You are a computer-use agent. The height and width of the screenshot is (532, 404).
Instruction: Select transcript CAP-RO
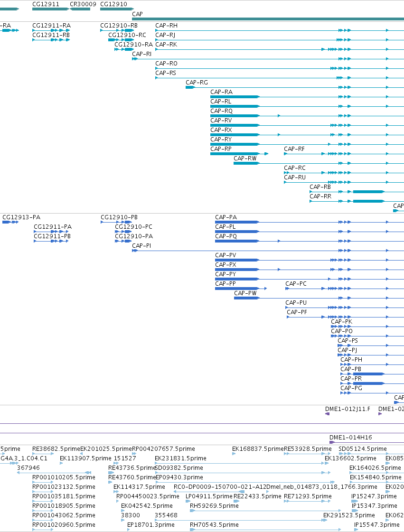click(280, 68)
